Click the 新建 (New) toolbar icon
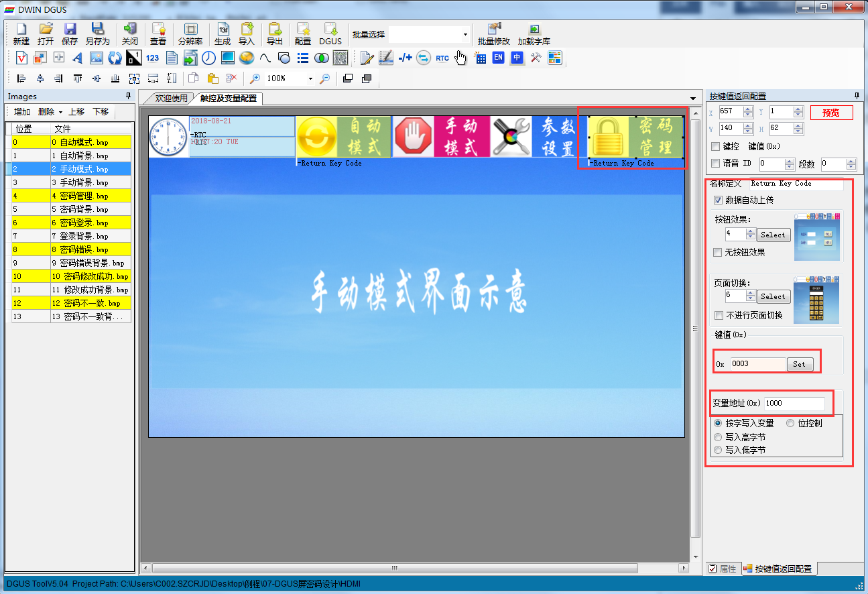 click(x=21, y=34)
